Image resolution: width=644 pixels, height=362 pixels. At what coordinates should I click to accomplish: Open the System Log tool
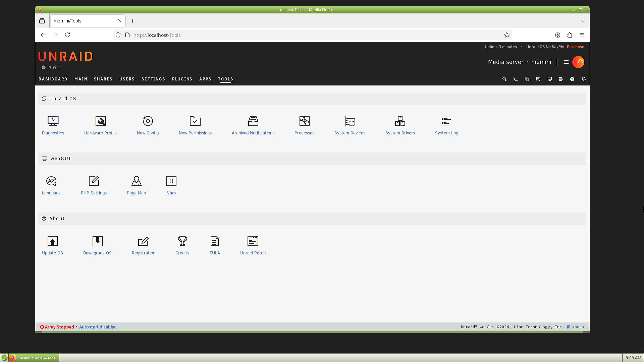[x=446, y=125]
